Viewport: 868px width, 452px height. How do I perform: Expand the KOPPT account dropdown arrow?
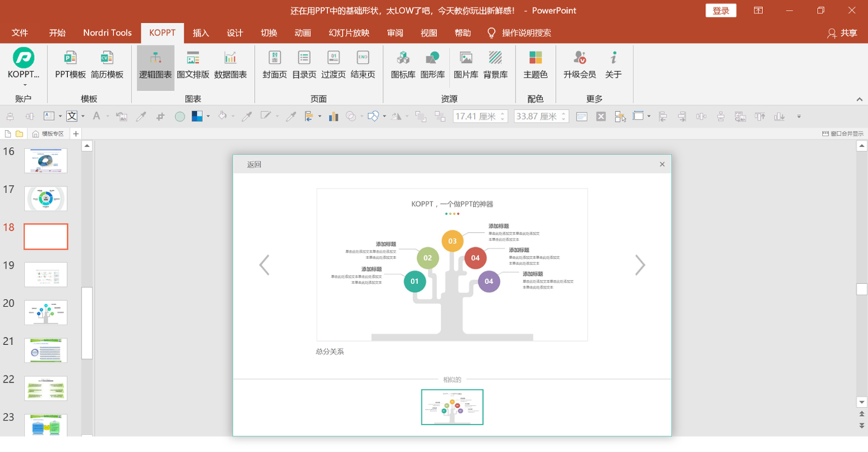[x=24, y=85]
